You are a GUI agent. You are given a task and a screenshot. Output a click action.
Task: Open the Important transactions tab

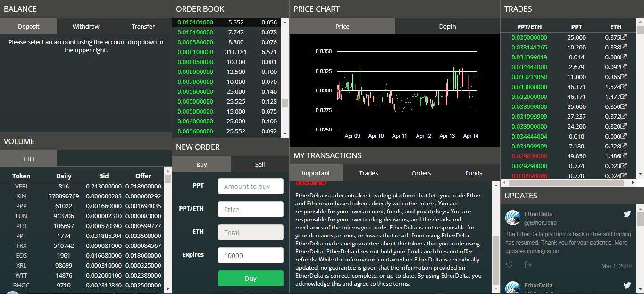click(x=316, y=173)
